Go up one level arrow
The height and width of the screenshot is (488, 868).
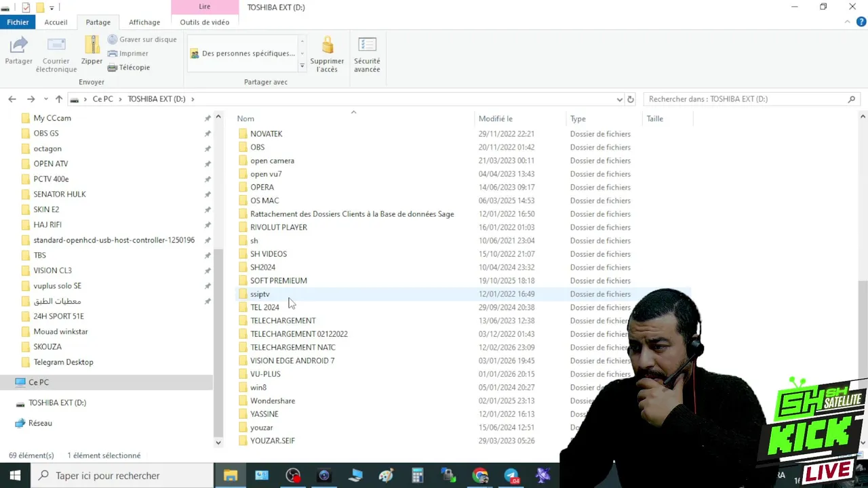[x=59, y=99]
